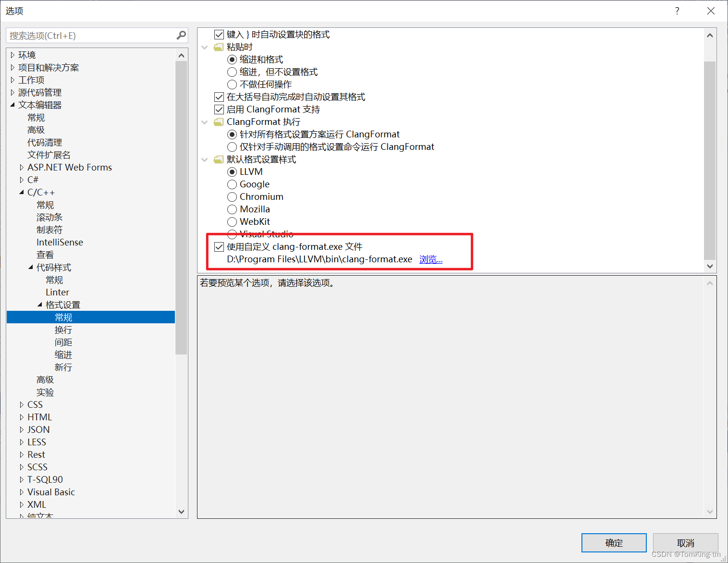The width and height of the screenshot is (728, 563).
Task: Select 实验 under C/C++
Action: pos(45,392)
